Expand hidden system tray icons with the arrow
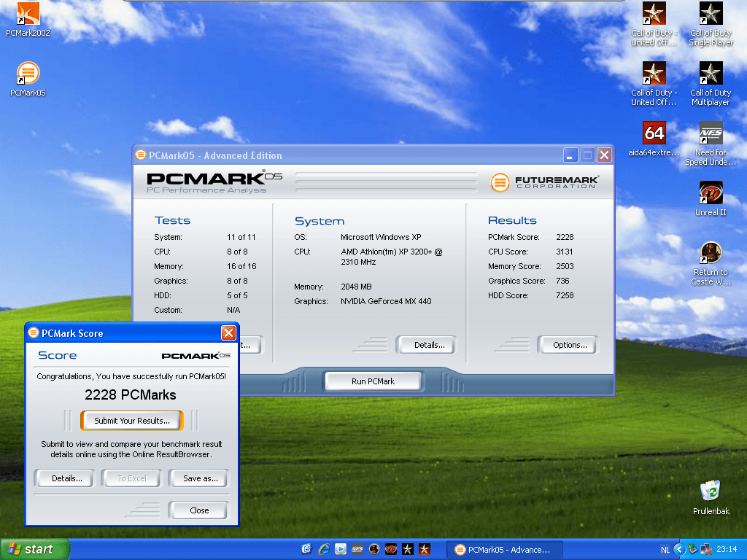This screenshot has width=747, height=560. tap(679, 550)
